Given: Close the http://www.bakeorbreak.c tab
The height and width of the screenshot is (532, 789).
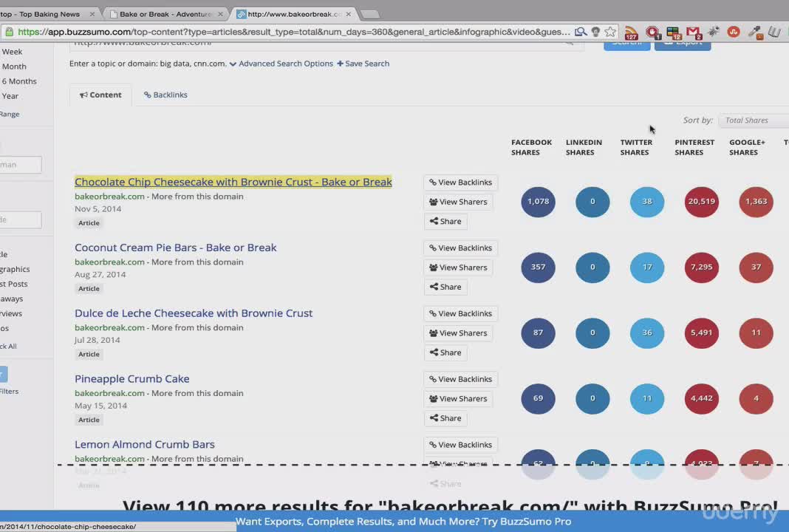Looking at the screenshot, I should [348, 14].
